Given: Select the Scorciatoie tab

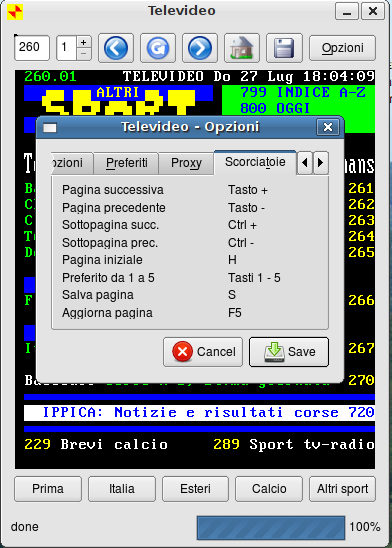Looking at the screenshot, I should pos(255,162).
